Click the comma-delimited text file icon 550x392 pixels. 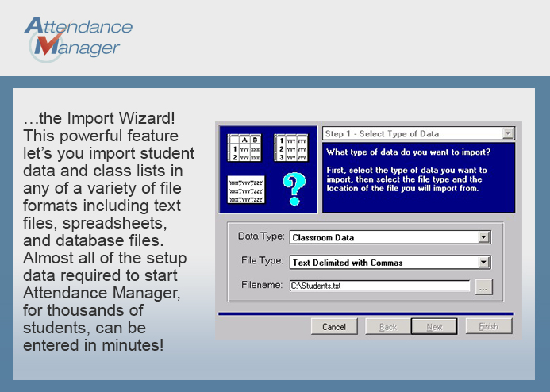(246, 190)
